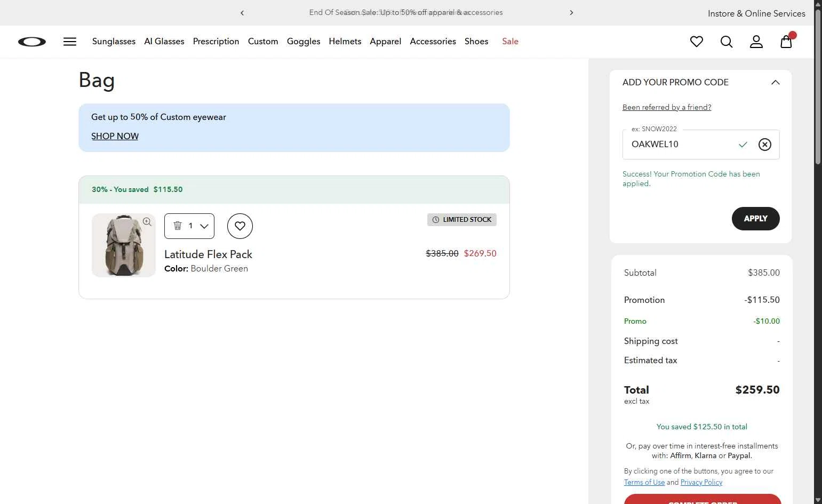Open Sunglasses menu
822x504 pixels.
tap(114, 42)
